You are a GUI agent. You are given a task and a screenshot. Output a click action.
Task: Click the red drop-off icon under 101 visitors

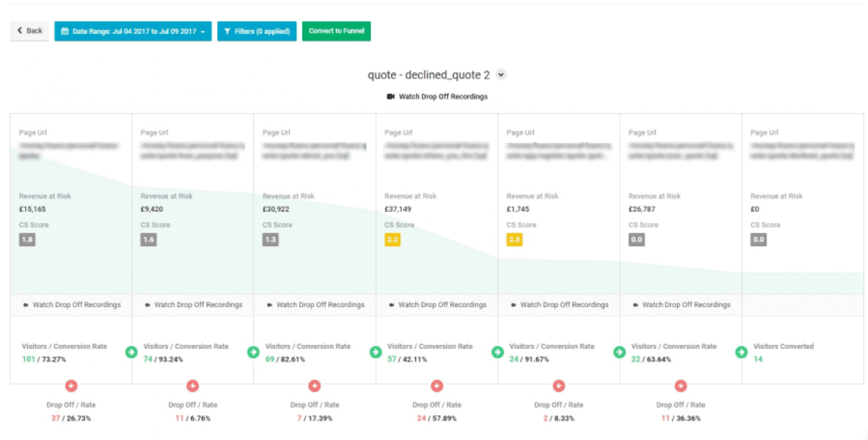(x=71, y=386)
